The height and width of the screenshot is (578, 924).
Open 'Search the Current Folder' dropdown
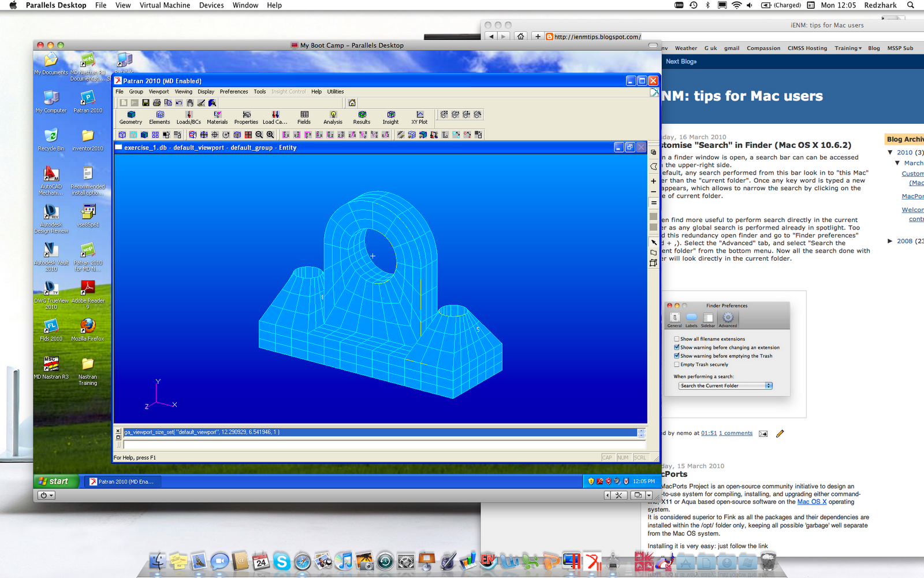726,386
